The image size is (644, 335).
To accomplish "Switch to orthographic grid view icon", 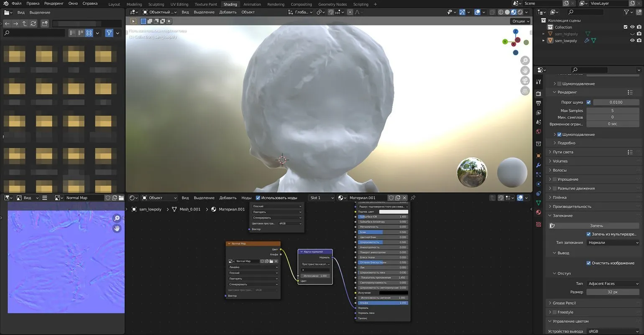I will (x=525, y=91).
